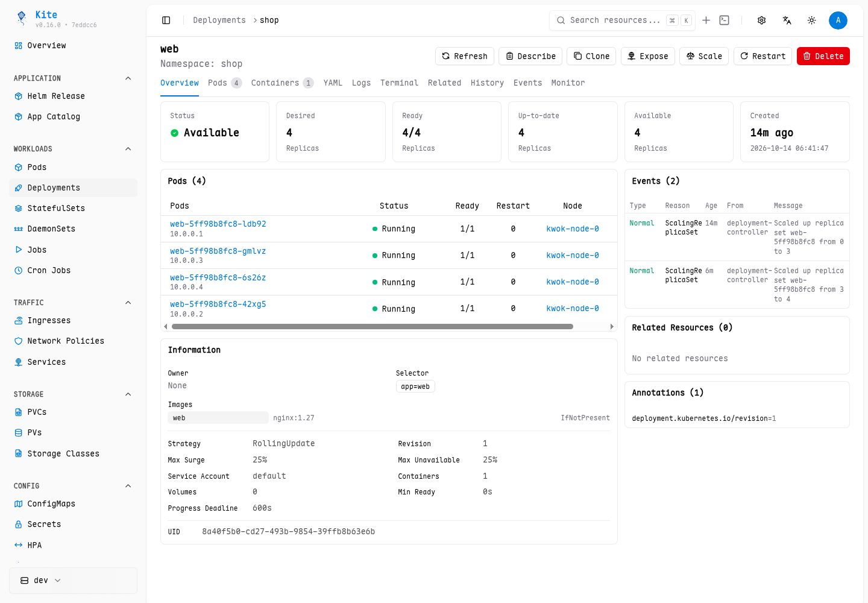The height and width of the screenshot is (603, 868).
Task: Open user avatar A menu
Action: click(838, 21)
